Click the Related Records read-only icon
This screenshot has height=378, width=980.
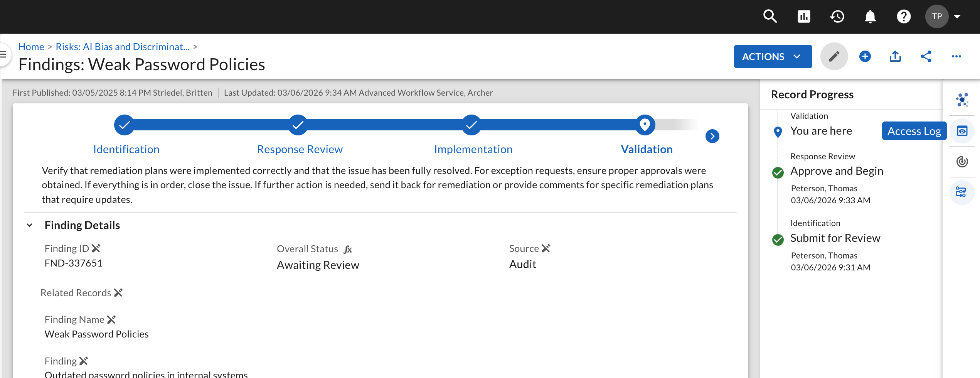[x=118, y=293]
